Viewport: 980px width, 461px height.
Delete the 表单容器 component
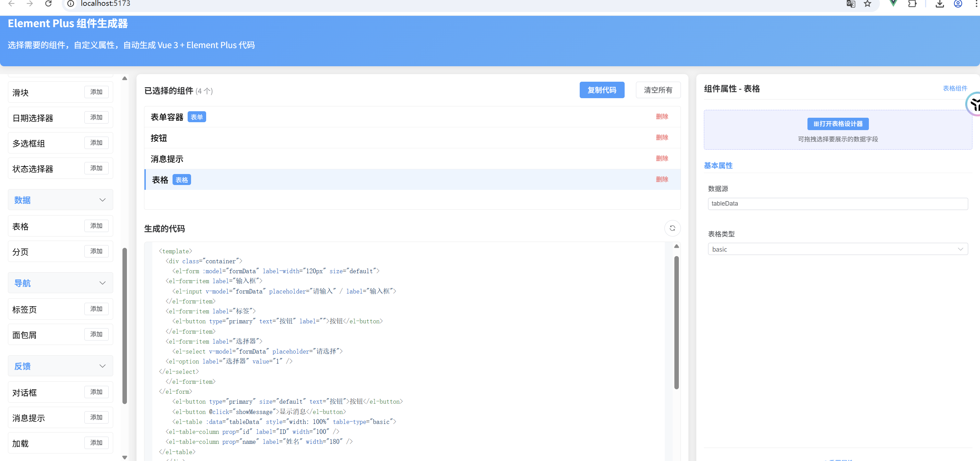[x=662, y=116]
